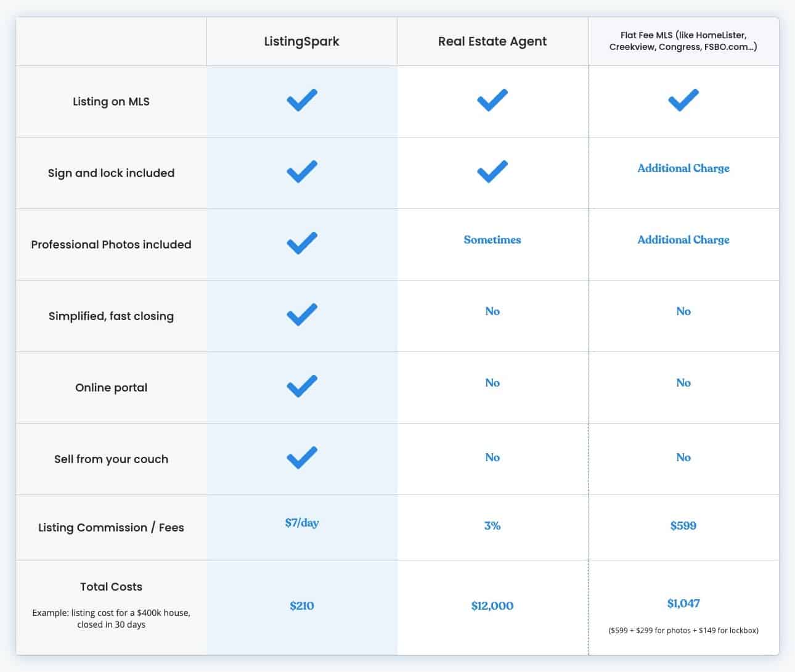Select the ListingSpark column header
Screen dimensions: 795x672
tap(302, 41)
